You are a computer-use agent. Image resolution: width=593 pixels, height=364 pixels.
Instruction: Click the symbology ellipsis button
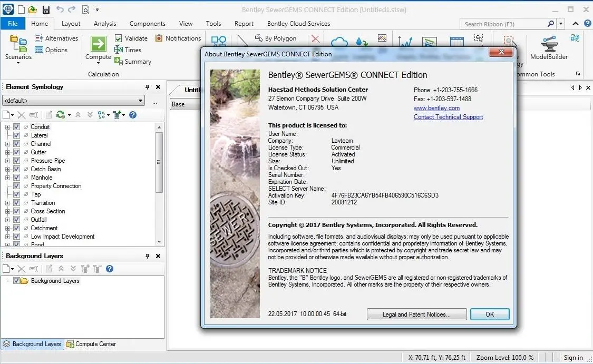click(154, 102)
